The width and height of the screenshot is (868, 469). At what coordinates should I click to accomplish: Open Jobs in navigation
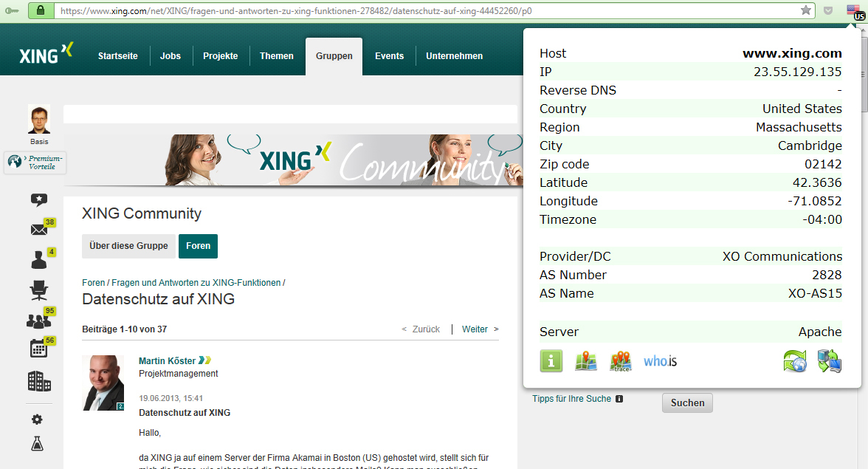pos(170,56)
